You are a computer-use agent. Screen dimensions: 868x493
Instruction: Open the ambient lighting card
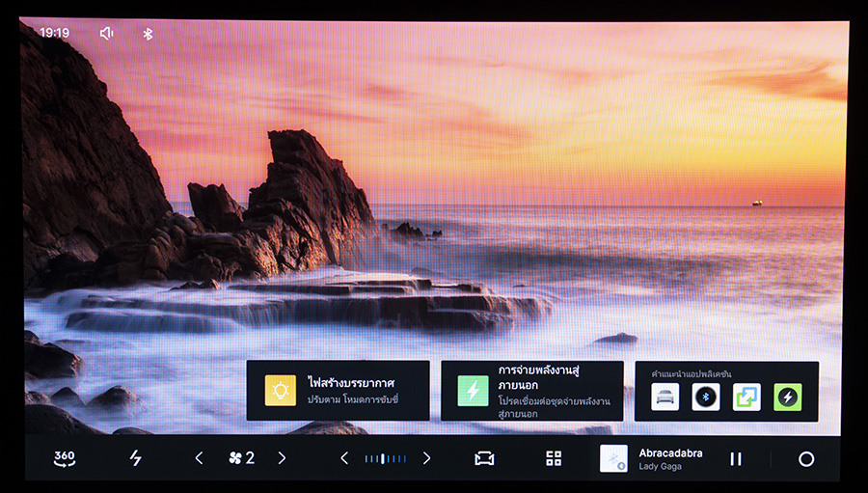338,391
